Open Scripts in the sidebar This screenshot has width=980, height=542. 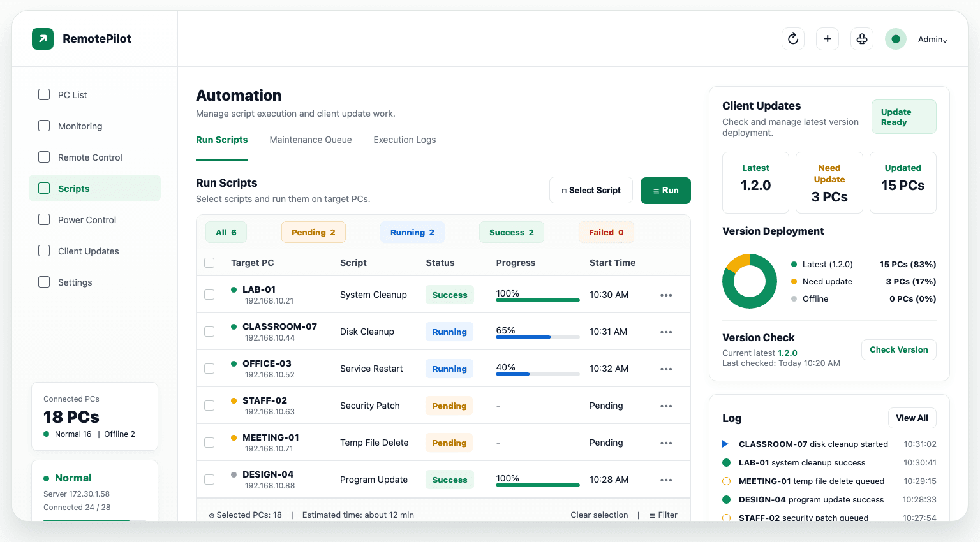pos(94,188)
